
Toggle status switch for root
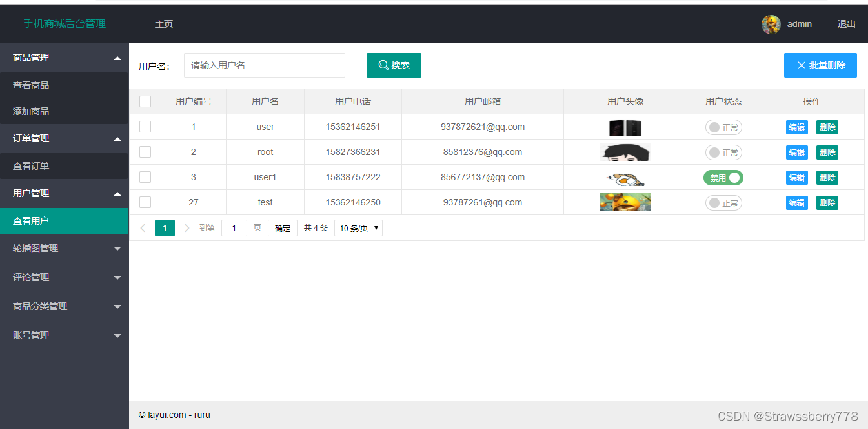tap(723, 152)
